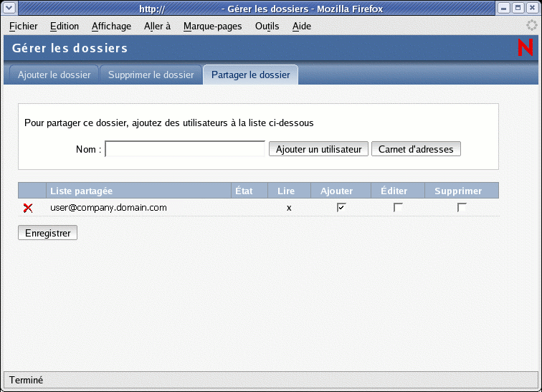This screenshot has height=392, width=542.
Task: Click the x mark under Lire
Action: (289, 208)
